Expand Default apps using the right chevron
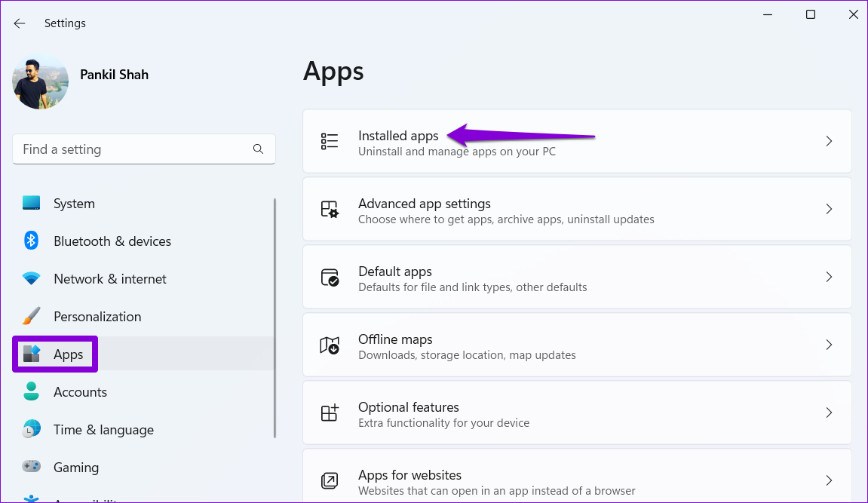The image size is (868, 503). 829,277
